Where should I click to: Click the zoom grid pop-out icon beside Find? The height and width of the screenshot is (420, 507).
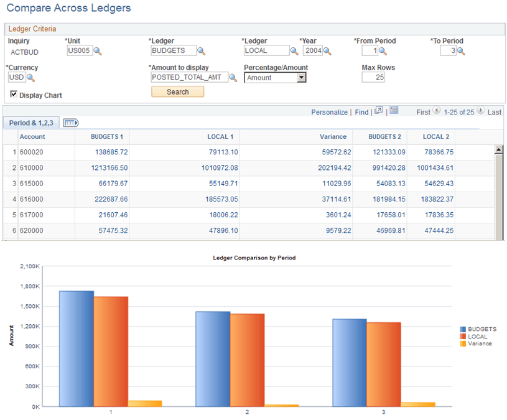tap(378, 111)
